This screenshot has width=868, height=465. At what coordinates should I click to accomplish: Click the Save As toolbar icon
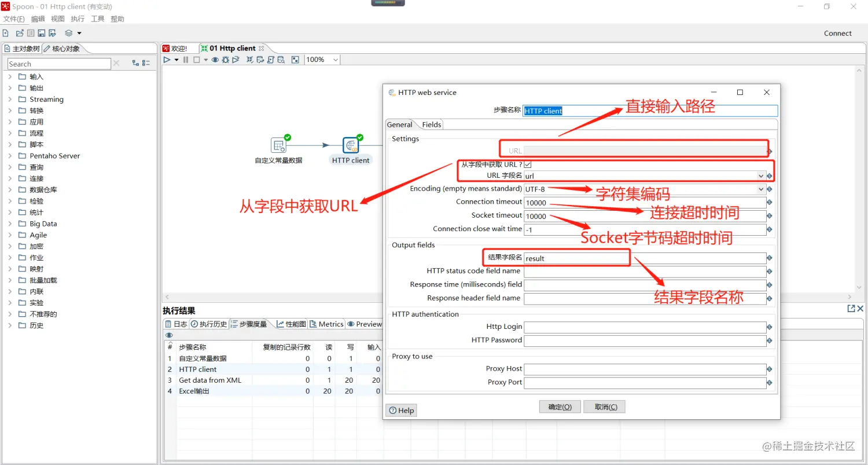(52, 33)
